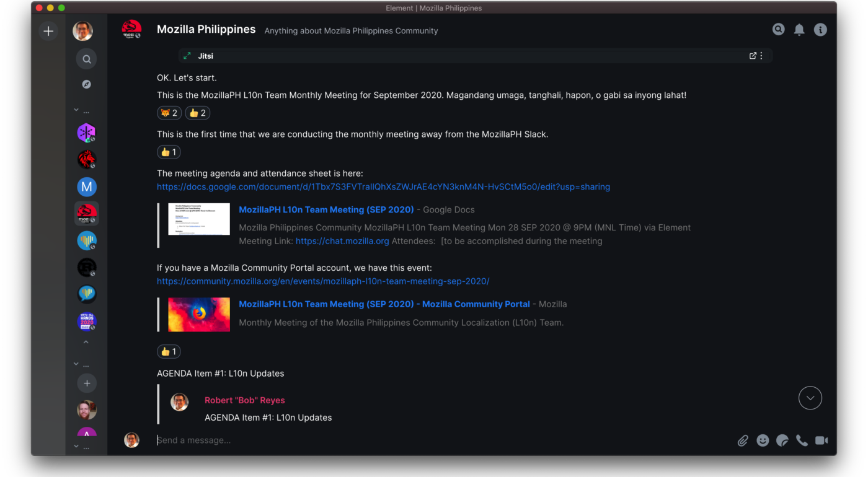Click the small plus button to start chat
This screenshot has width=868, height=477.
tap(87, 383)
